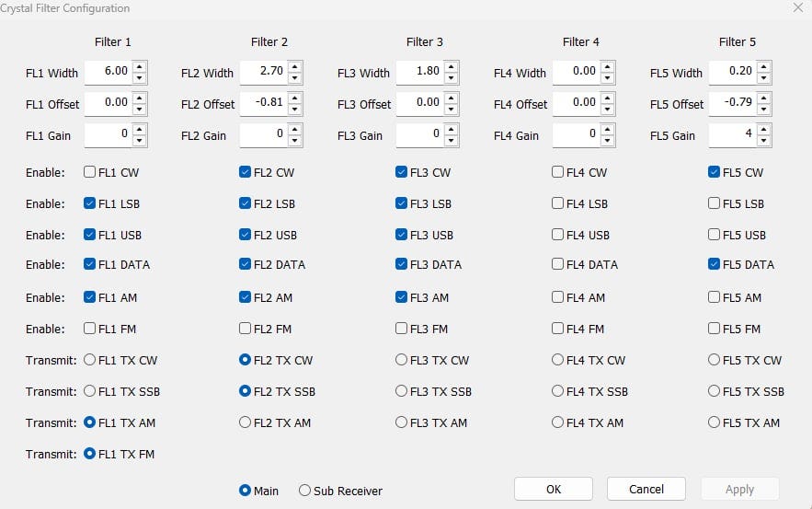Select the FL1 TX CW radio button
The width and height of the screenshot is (812, 509).
coord(89,360)
